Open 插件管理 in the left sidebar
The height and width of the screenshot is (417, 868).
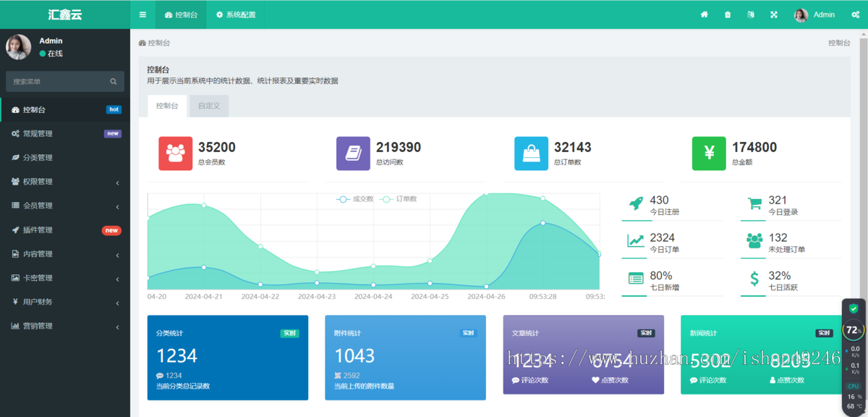coord(65,230)
